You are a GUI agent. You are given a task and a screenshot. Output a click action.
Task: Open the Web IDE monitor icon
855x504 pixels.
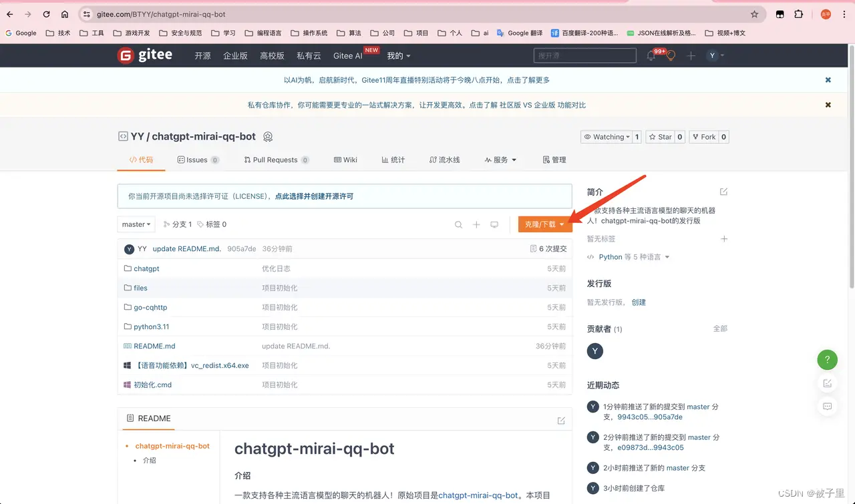click(x=494, y=225)
